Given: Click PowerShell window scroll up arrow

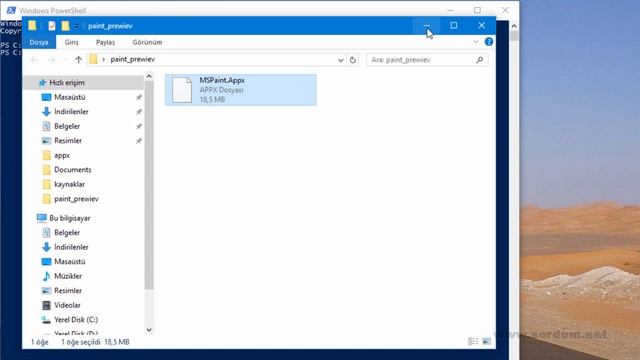Looking at the screenshot, I should 514,26.
